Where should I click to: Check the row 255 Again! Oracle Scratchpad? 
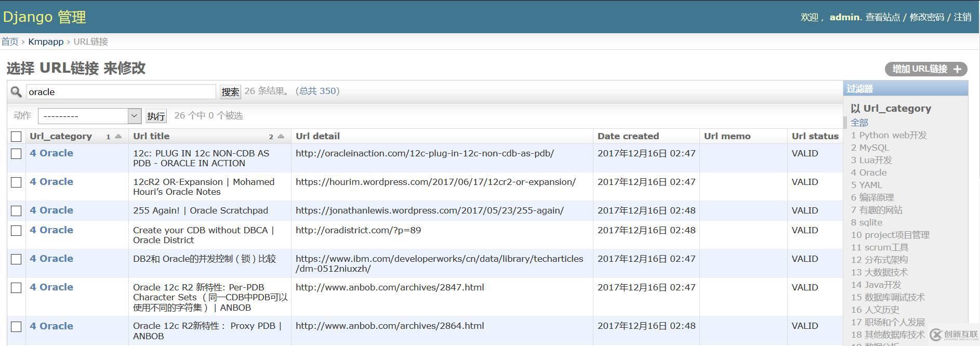click(x=16, y=211)
